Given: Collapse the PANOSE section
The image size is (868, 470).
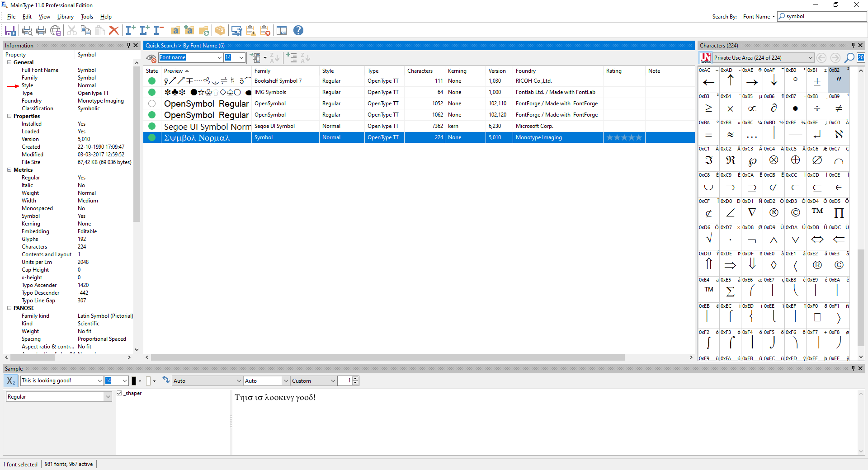Looking at the screenshot, I should click(9, 308).
